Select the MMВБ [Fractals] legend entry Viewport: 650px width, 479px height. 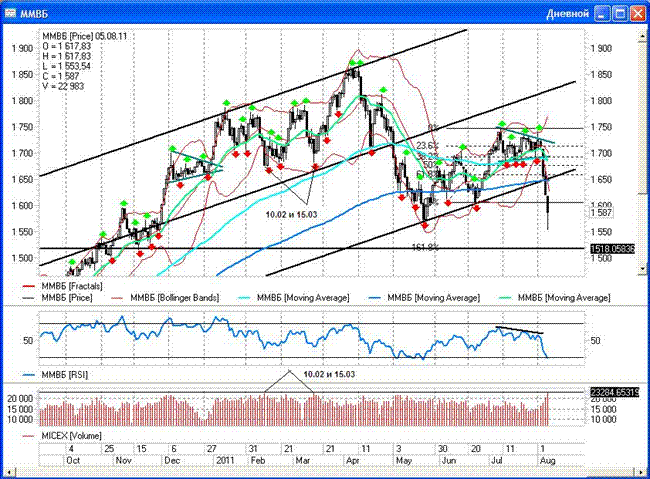(62, 286)
